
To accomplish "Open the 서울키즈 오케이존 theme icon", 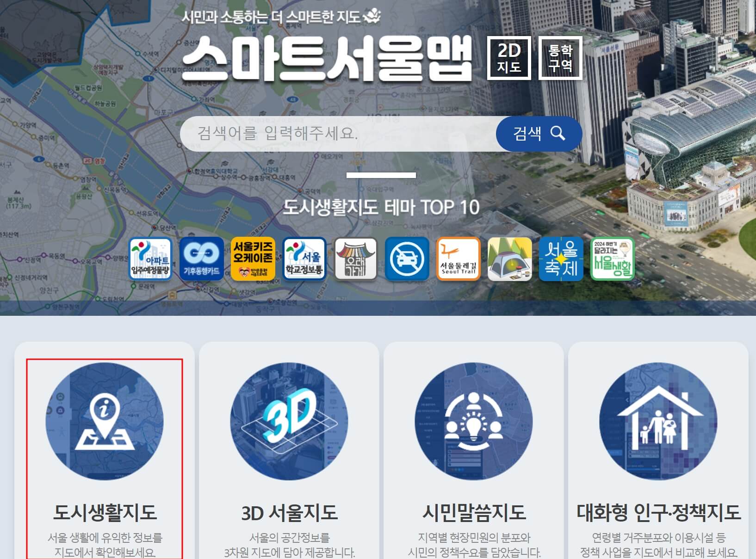I will [253, 259].
